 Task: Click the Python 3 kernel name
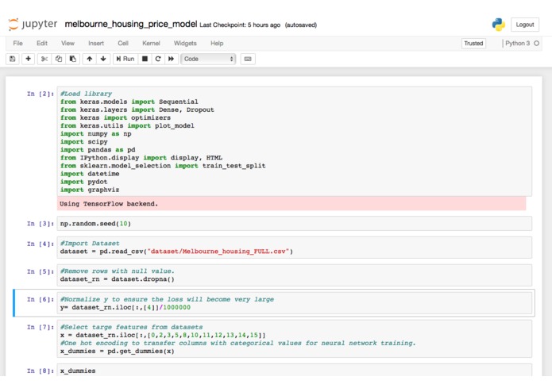point(518,43)
